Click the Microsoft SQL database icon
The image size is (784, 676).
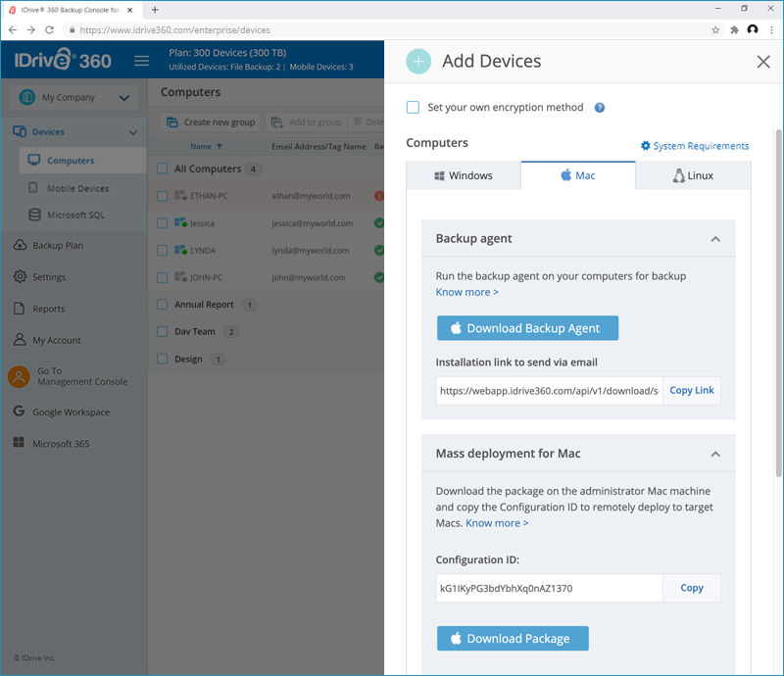[x=34, y=215]
